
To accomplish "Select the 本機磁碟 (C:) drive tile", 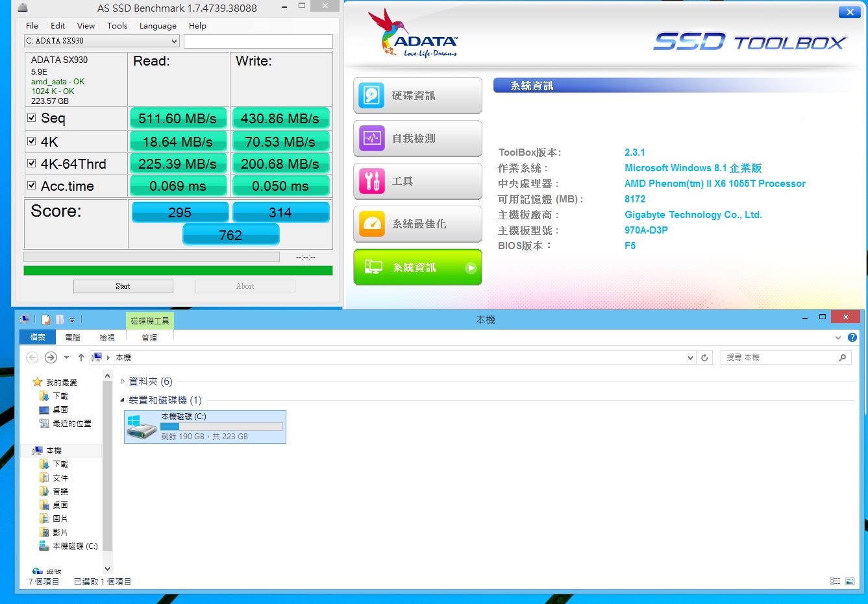I will click(x=205, y=426).
